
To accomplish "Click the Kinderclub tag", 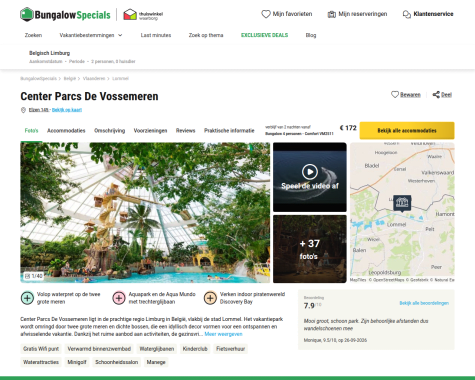I will point(195,349).
